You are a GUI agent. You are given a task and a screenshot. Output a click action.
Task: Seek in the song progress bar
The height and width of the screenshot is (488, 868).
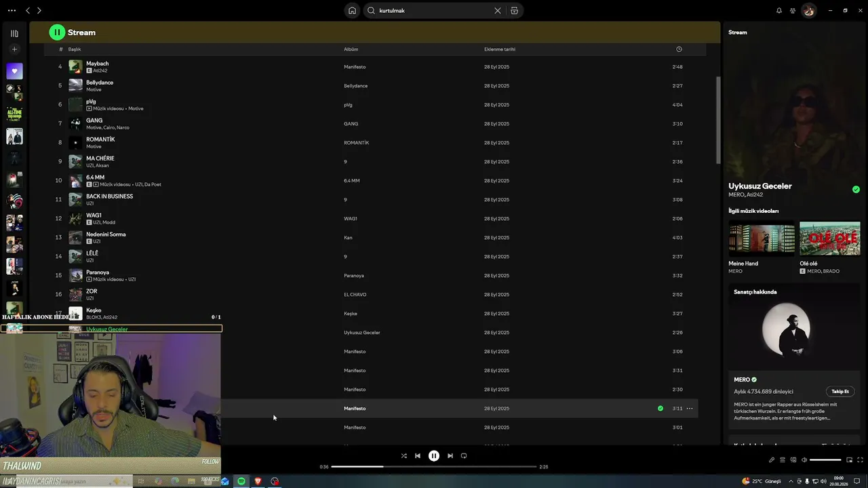pyautogui.click(x=434, y=466)
